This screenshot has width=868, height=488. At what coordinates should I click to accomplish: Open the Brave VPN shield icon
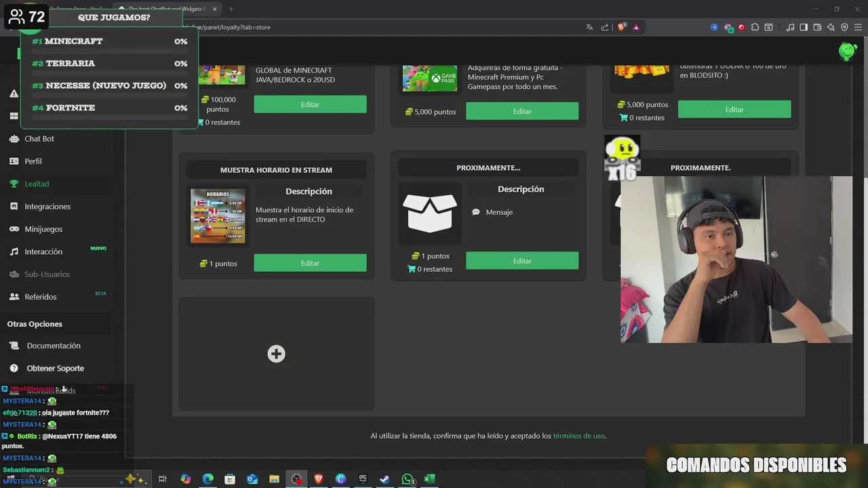pos(844,27)
